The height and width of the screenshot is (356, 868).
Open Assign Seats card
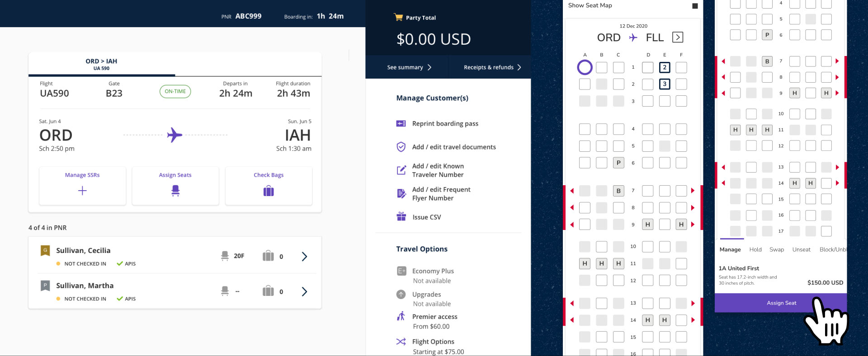click(x=175, y=186)
